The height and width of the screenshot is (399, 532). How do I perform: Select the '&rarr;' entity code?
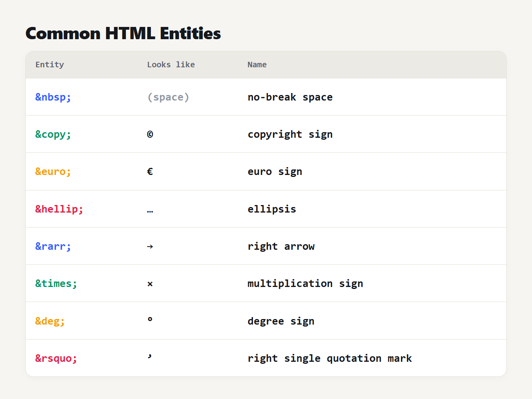pyautogui.click(x=53, y=246)
